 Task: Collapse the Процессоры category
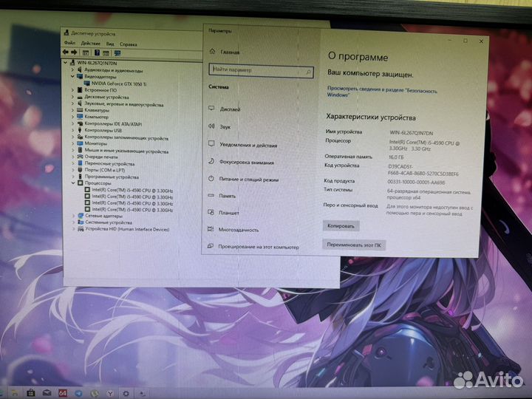point(73,183)
